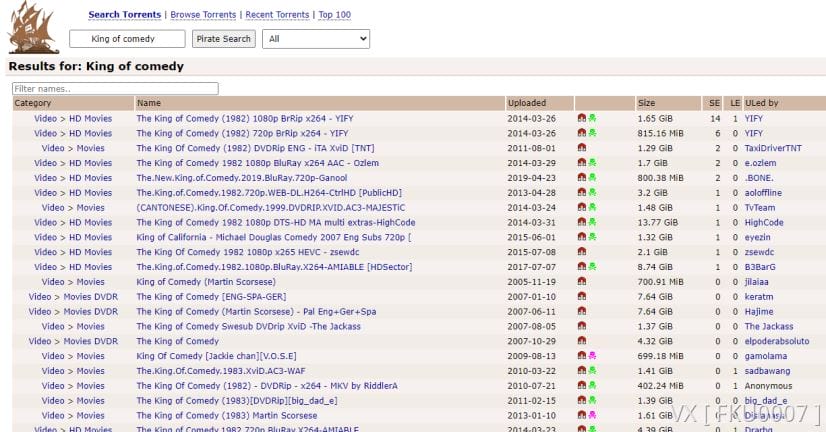Open Search Torrents navigation link

click(125, 15)
